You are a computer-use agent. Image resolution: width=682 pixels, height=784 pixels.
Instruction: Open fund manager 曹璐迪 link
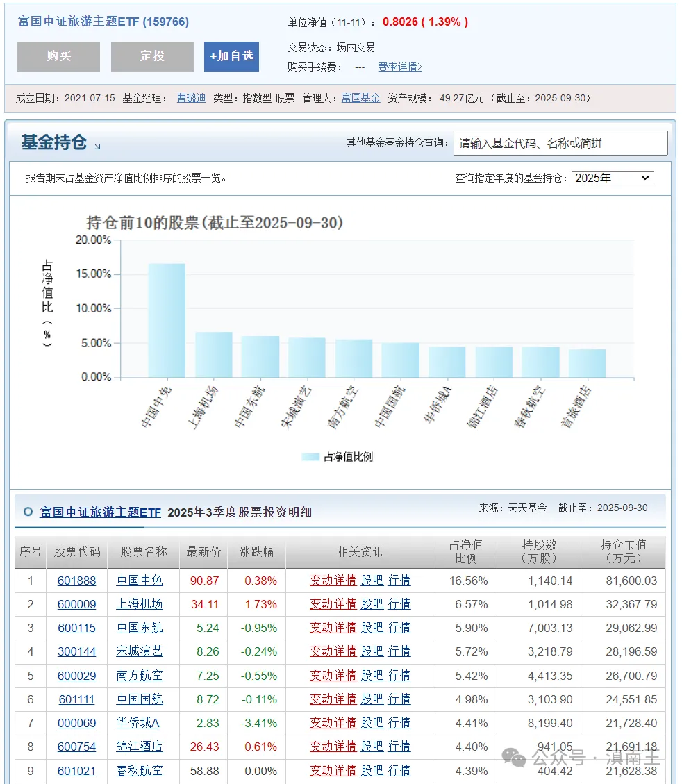coord(191,98)
